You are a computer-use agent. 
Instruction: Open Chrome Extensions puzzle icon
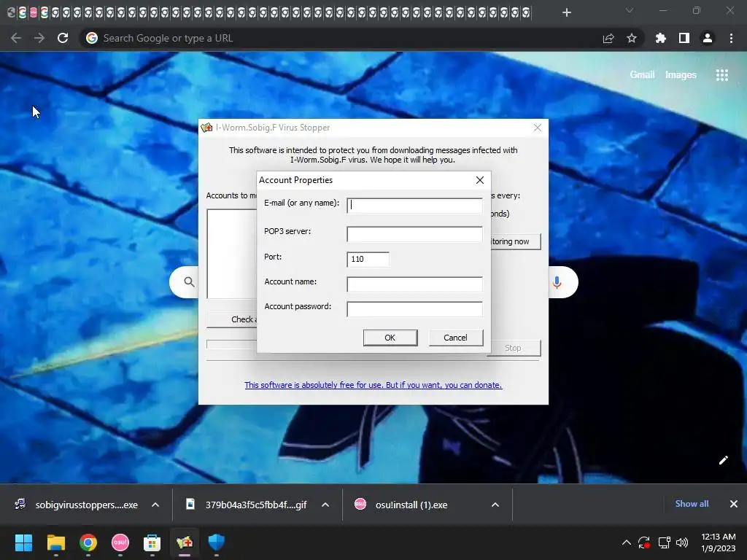coord(660,38)
